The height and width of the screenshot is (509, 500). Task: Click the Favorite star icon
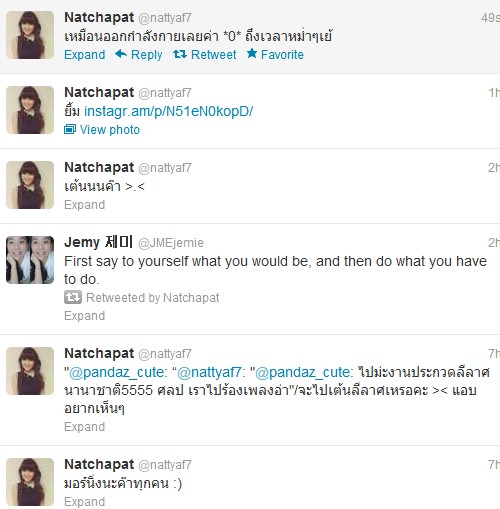tap(252, 53)
